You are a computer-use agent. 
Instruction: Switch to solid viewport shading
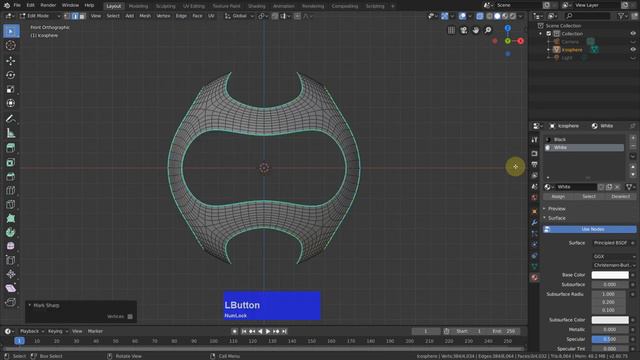(x=497, y=16)
